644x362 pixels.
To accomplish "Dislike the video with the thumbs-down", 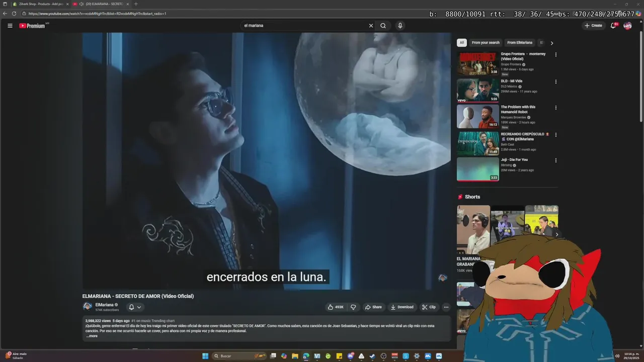I will coord(353,307).
